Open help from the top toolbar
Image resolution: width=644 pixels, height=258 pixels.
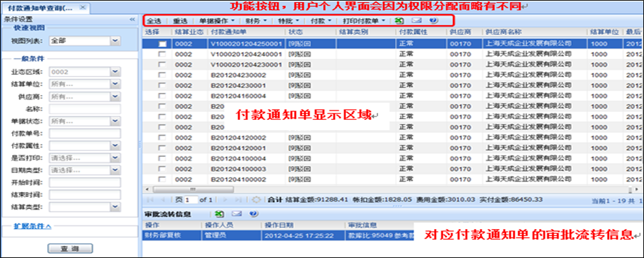(433, 20)
